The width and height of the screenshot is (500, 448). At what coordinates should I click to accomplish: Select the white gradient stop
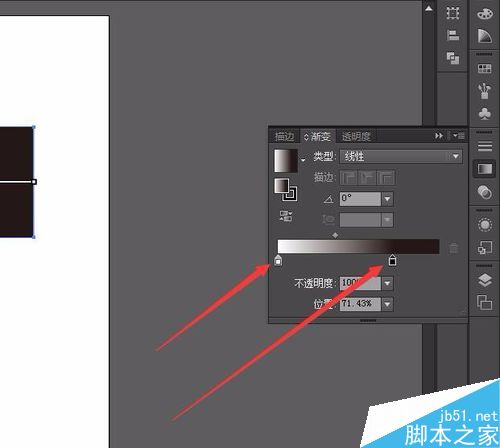pos(278,260)
